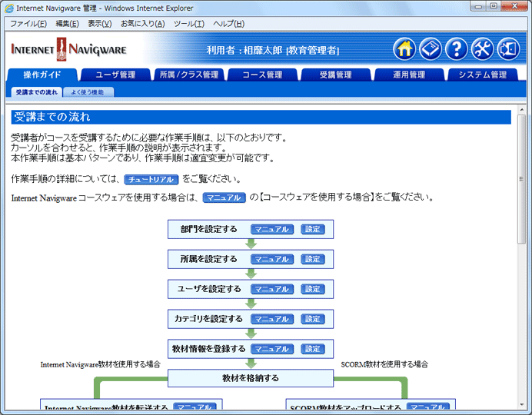
Task: Switch to the 運用管理 tab
Action: 409,75
